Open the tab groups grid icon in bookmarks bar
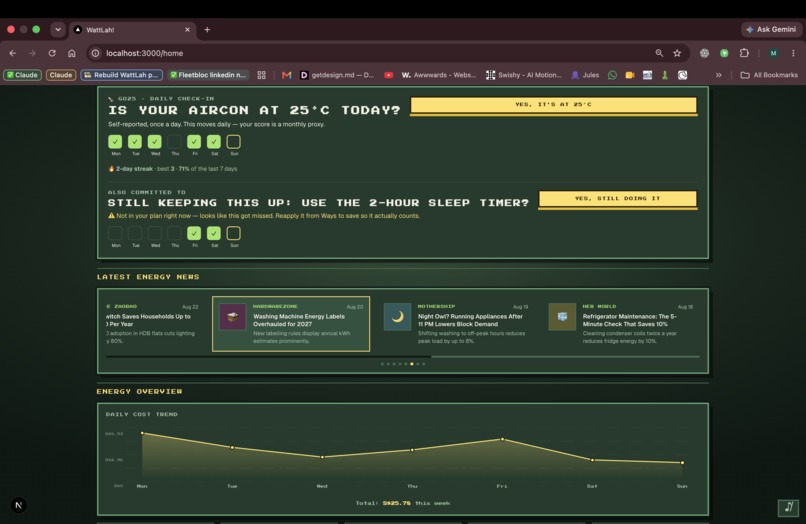The image size is (806, 524). (x=262, y=75)
